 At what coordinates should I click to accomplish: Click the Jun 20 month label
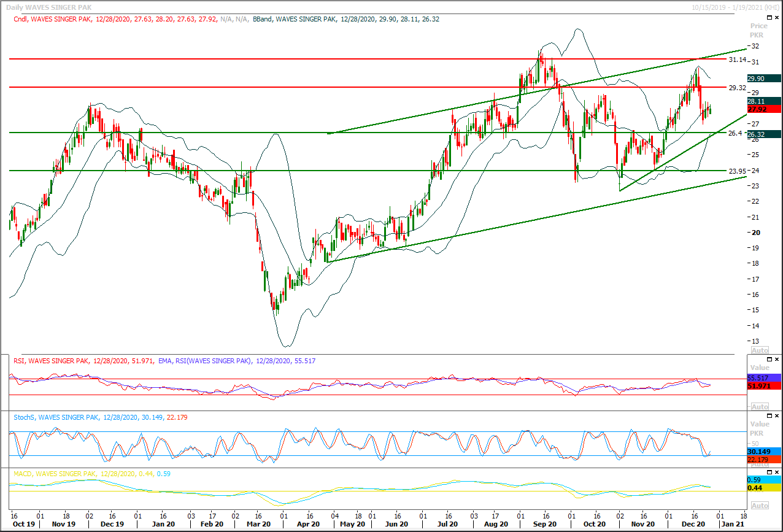397,525
